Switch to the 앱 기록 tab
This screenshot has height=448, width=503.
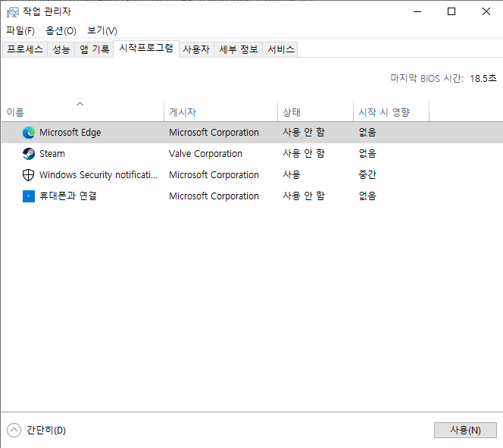click(x=94, y=49)
